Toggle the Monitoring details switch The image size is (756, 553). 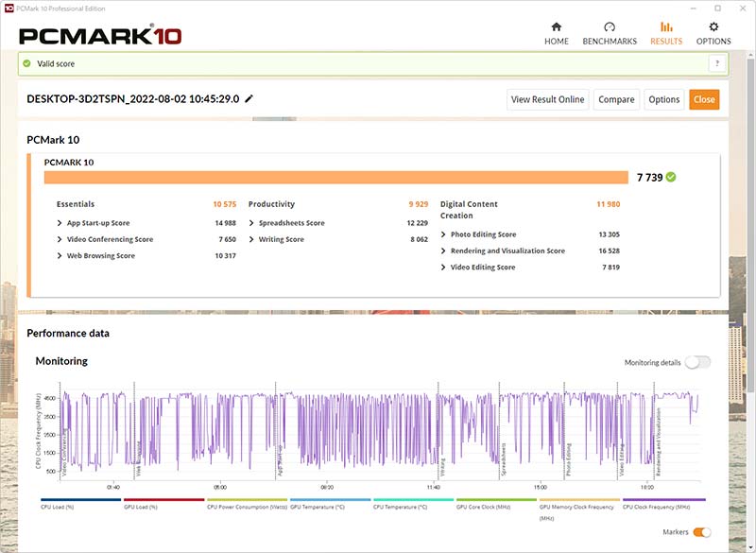coord(697,362)
